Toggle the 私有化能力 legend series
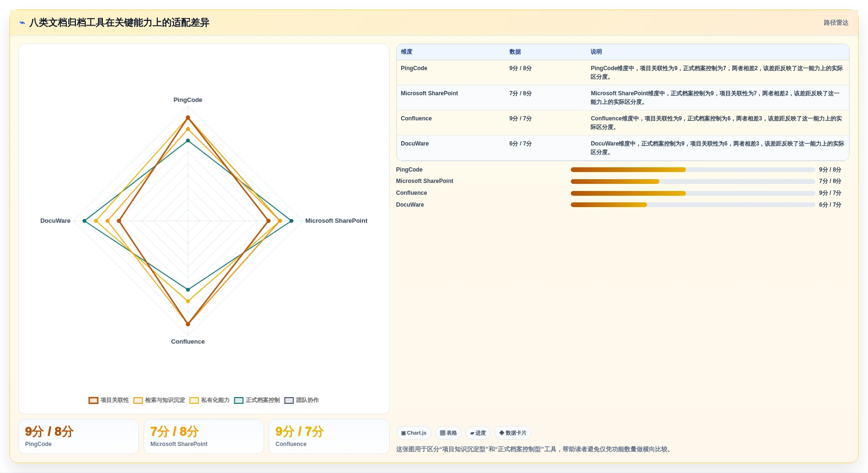 [x=210, y=400]
